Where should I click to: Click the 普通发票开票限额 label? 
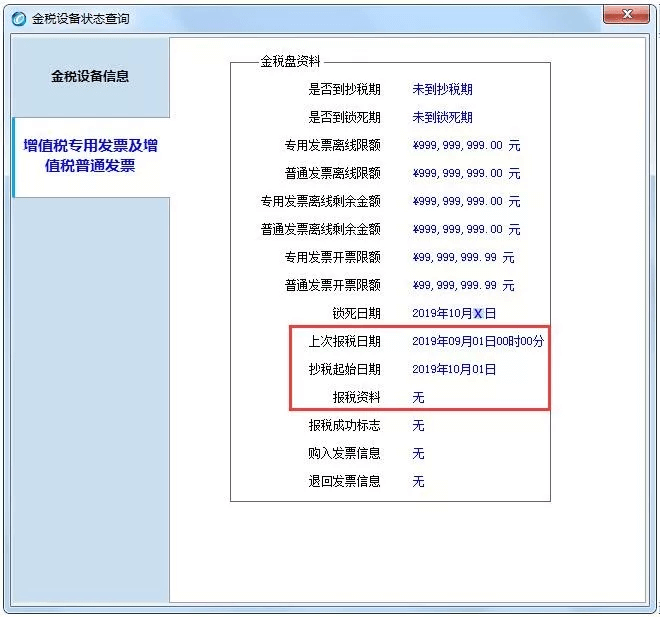[332, 285]
